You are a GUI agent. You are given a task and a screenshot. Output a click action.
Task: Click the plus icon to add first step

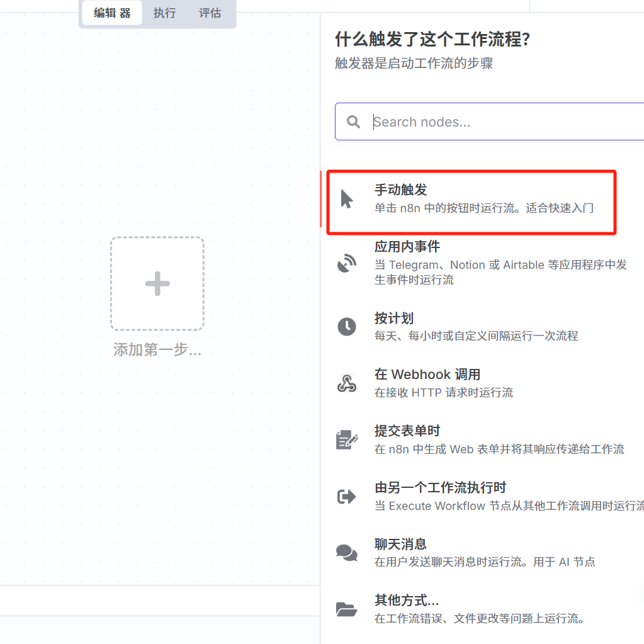(157, 283)
